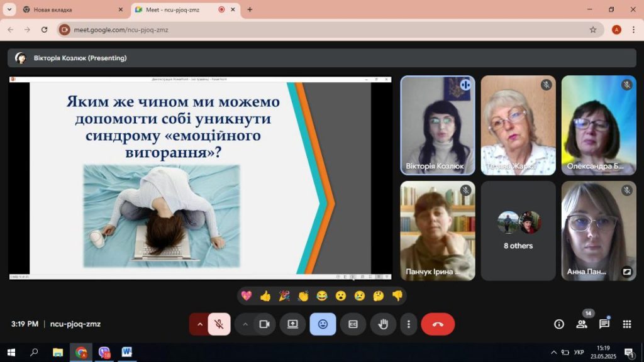Show the participants list
Screen dimensions: 644x362
581,324
